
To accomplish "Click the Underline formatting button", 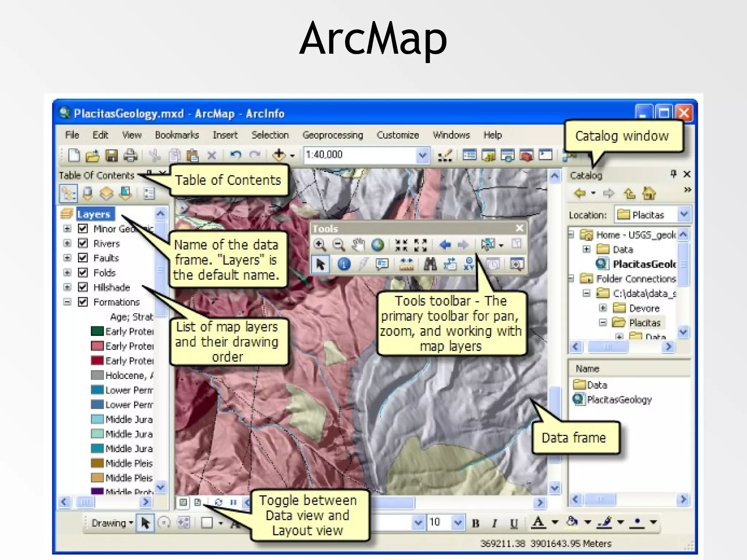I will pos(514,524).
